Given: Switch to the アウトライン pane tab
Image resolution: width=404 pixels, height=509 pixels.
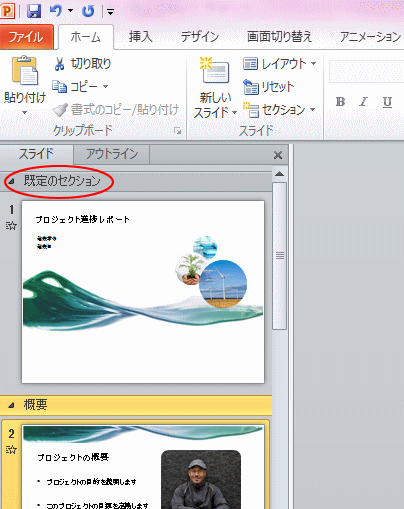Looking at the screenshot, I should (x=112, y=154).
